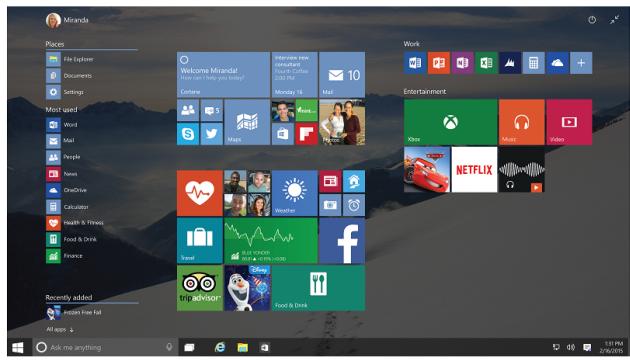Open the Photos tile
Image resolution: width=630 pixels, height=361 pixels.
[x=342, y=122]
